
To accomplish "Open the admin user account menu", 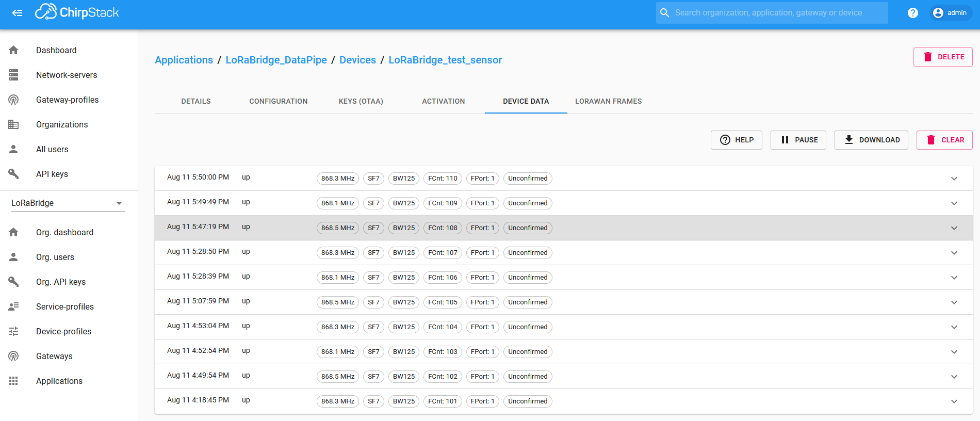I will click(x=951, y=13).
